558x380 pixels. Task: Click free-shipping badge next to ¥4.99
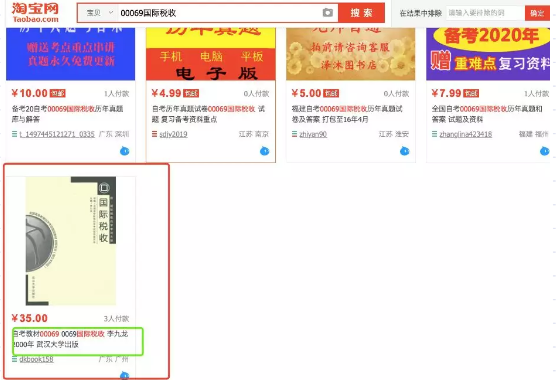coord(191,94)
